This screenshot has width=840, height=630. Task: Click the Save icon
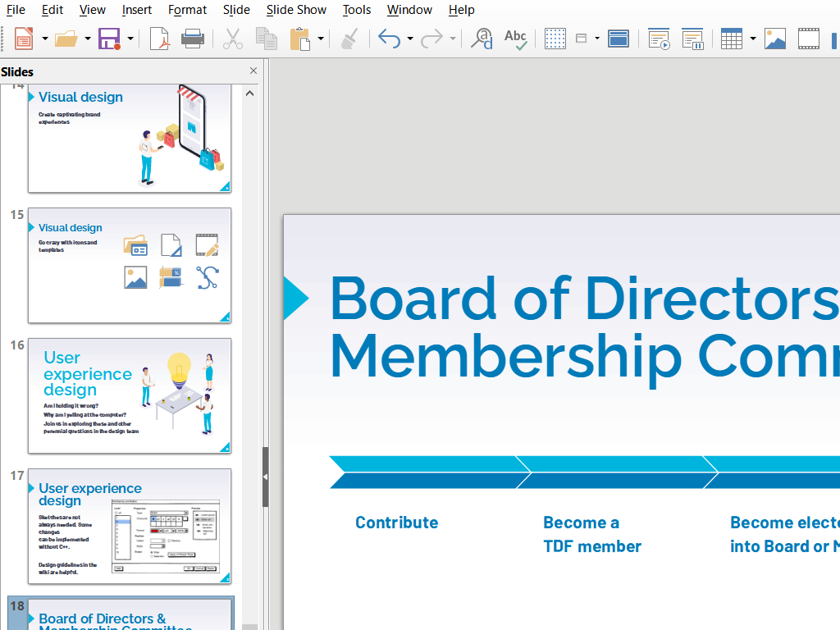pos(109,39)
